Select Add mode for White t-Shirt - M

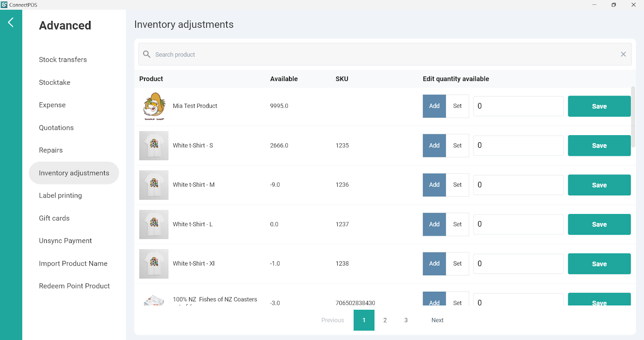[434, 185]
